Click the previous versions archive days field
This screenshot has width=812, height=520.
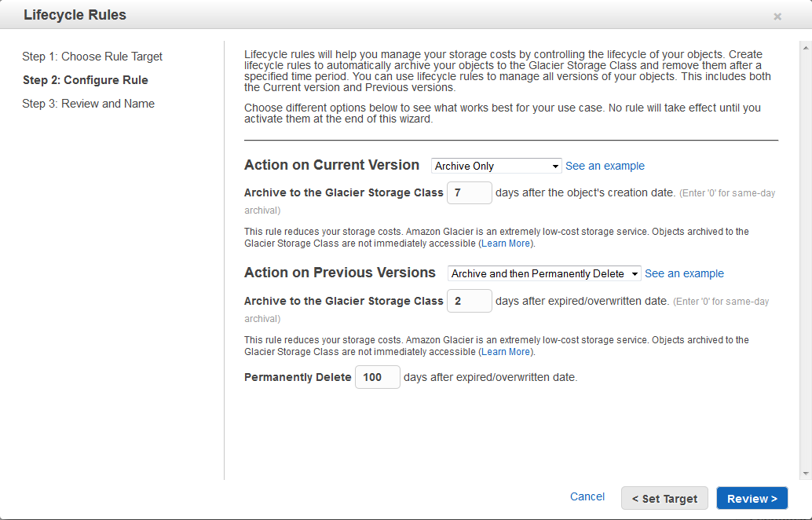(469, 301)
